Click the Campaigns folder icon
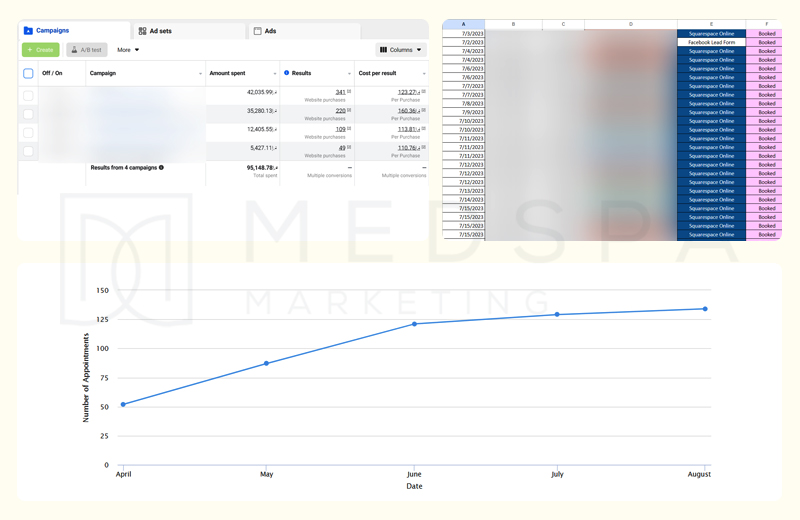800x520 pixels. click(28, 31)
